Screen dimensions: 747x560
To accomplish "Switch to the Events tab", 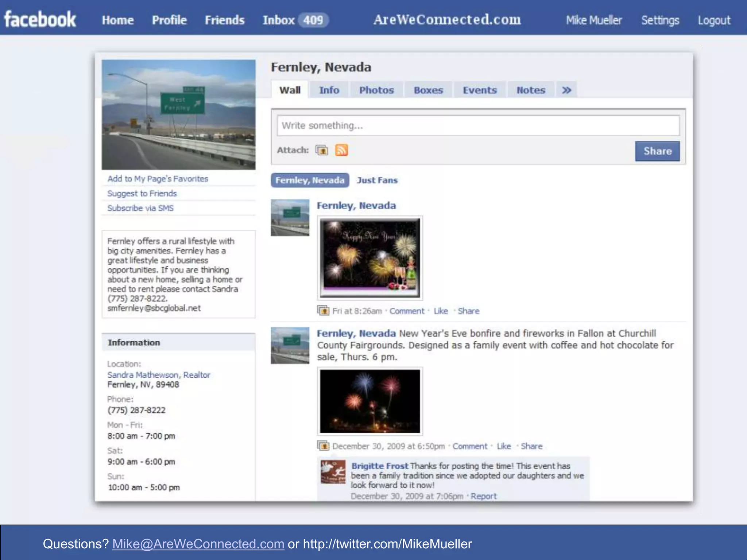I will tap(480, 90).
